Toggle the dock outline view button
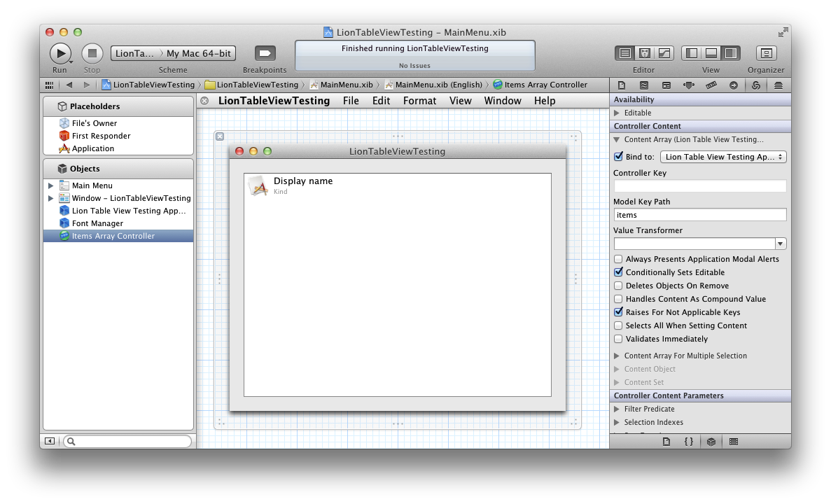 coord(50,441)
